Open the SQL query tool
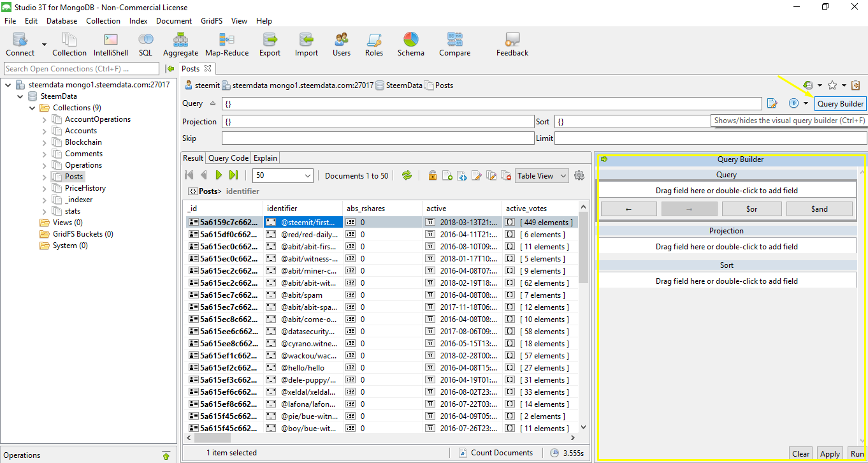The height and width of the screenshot is (463, 868). (x=145, y=44)
